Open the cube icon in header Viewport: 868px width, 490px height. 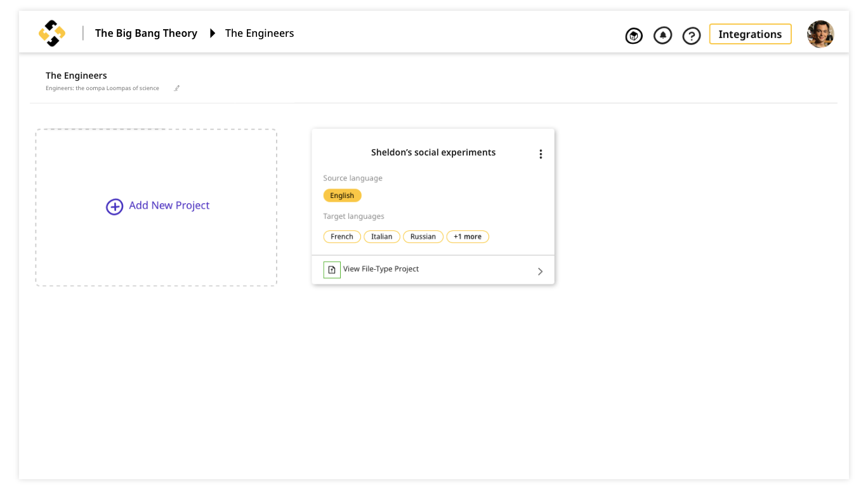coord(634,36)
